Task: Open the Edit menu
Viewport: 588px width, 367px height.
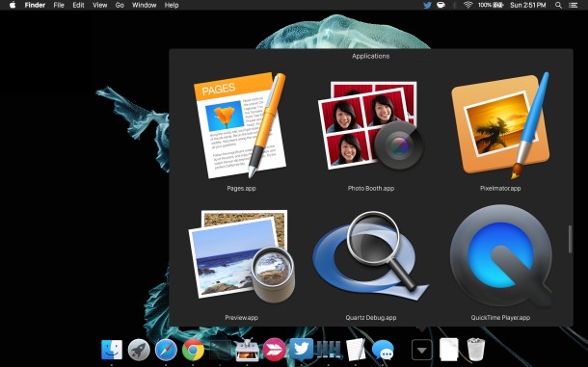Action: 78,5
